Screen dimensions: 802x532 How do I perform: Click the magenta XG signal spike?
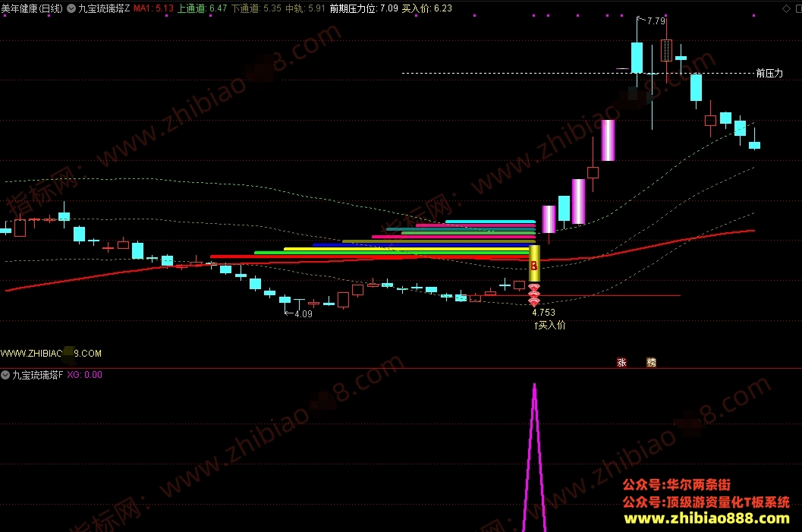(534, 457)
